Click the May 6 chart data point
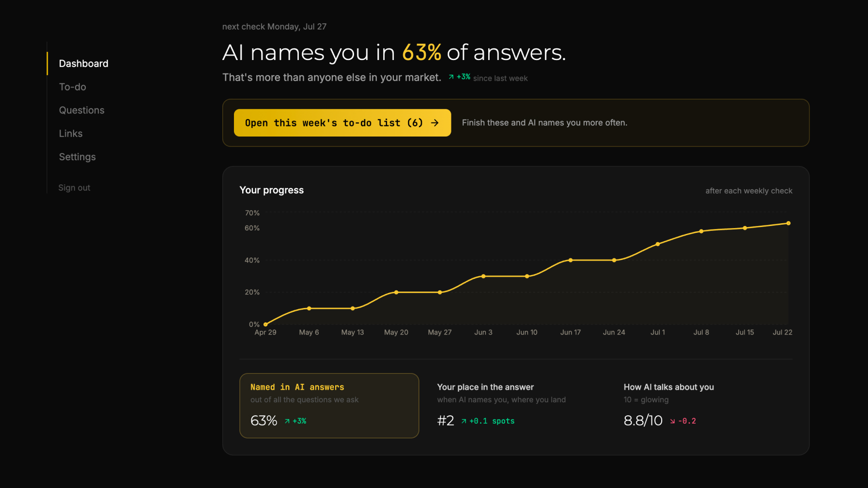Viewport: 868px width, 488px height. 309,308
